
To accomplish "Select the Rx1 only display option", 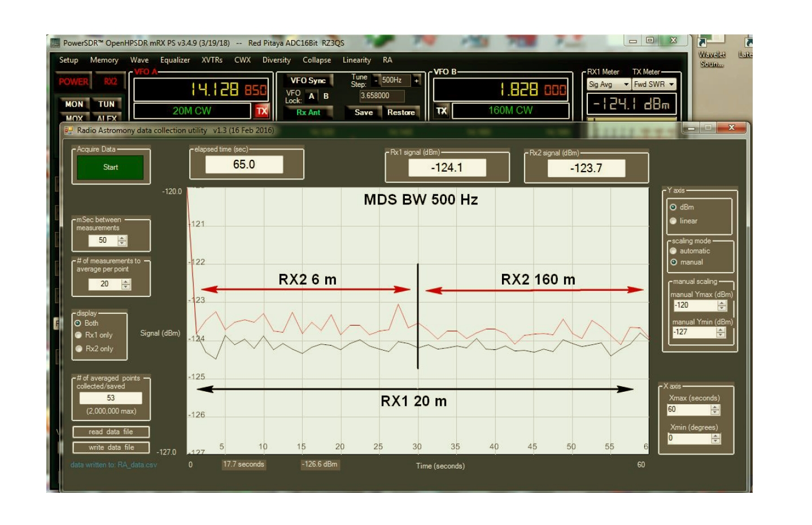I will (94, 335).
